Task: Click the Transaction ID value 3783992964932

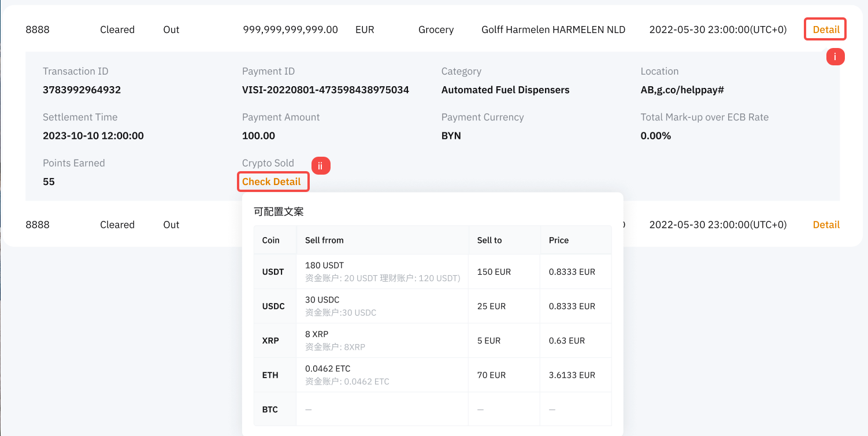Action: pyautogui.click(x=81, y=90)
